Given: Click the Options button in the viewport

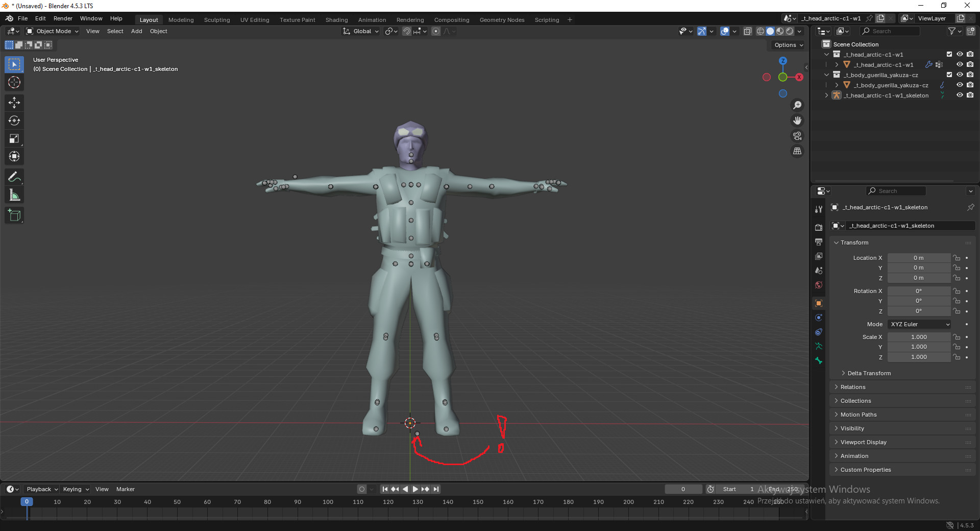Looking at the screenshot, I should pos(788,45).
